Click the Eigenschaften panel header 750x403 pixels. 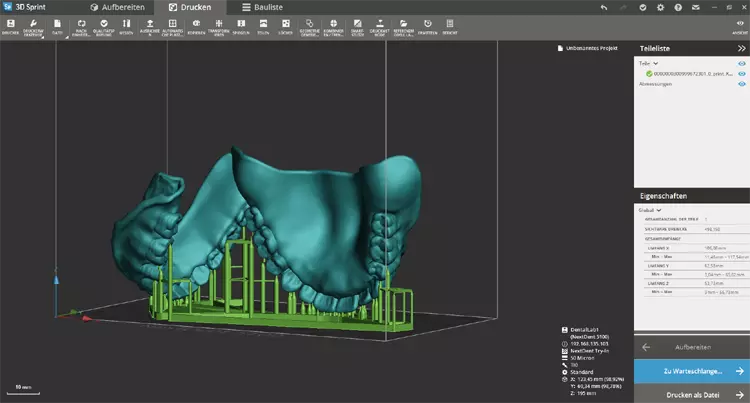tap(692, 196)
